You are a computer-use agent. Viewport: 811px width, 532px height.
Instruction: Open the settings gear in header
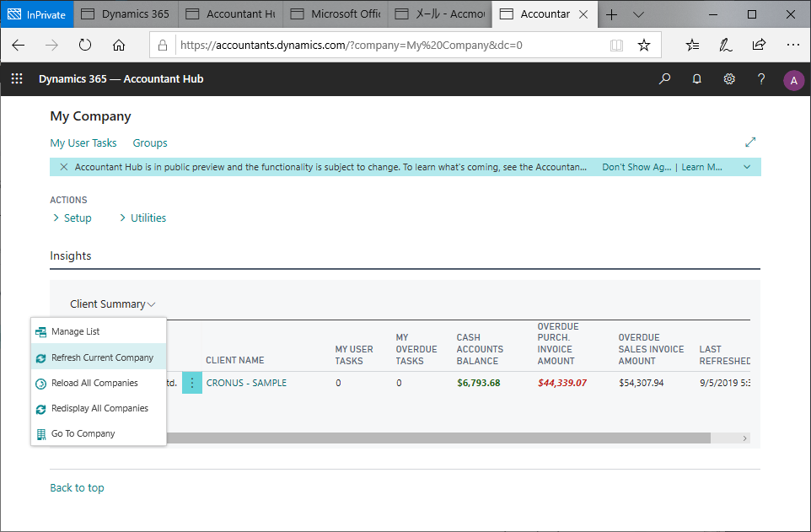coord(729,78)
